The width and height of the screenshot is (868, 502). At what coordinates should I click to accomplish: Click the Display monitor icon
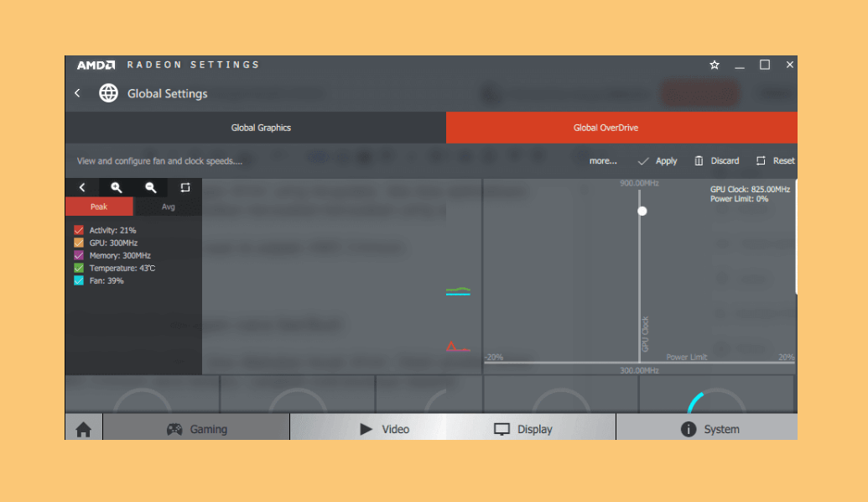(502, 430)
